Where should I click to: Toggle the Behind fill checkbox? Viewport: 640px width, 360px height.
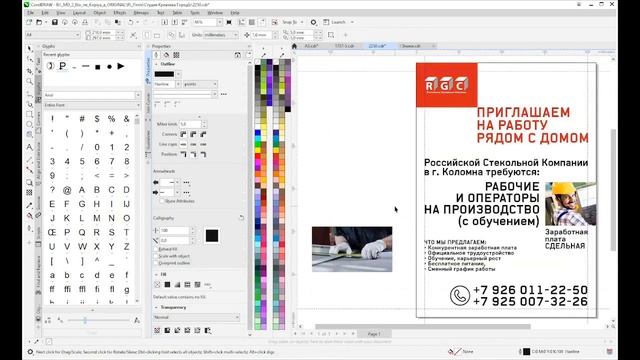click(x=156, y=249)
